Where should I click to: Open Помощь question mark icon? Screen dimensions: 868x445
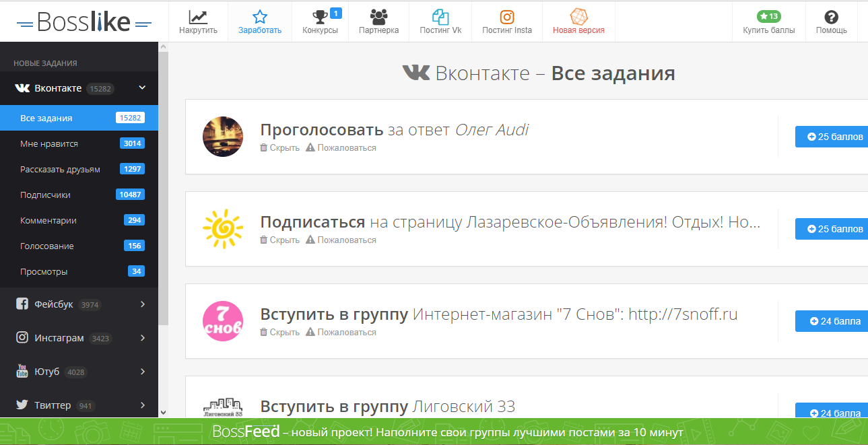[x=831, y=17]
